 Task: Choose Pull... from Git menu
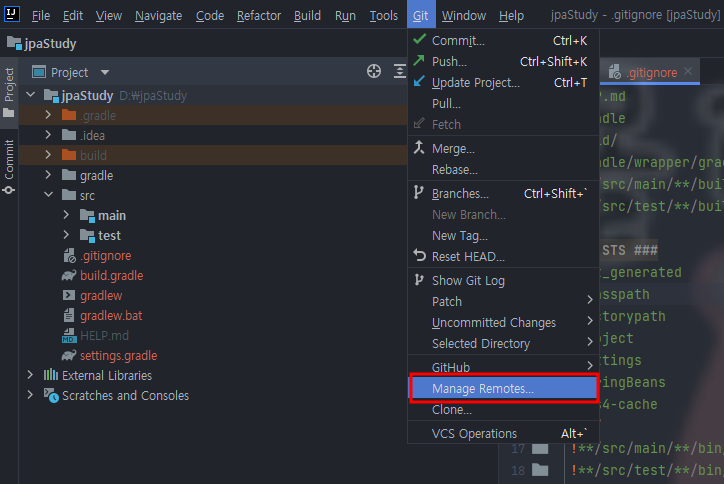(503, 103)
